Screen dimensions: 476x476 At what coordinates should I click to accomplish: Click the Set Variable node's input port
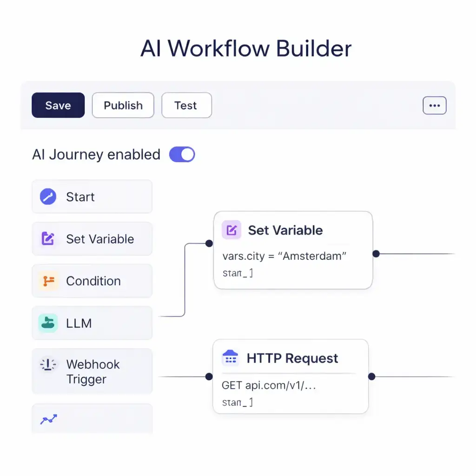(x=209, y=243)
